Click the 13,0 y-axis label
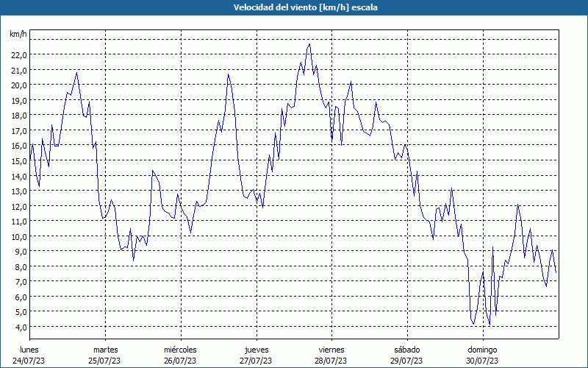Viewport: 588px width, 368px height. tap(20, 191)
